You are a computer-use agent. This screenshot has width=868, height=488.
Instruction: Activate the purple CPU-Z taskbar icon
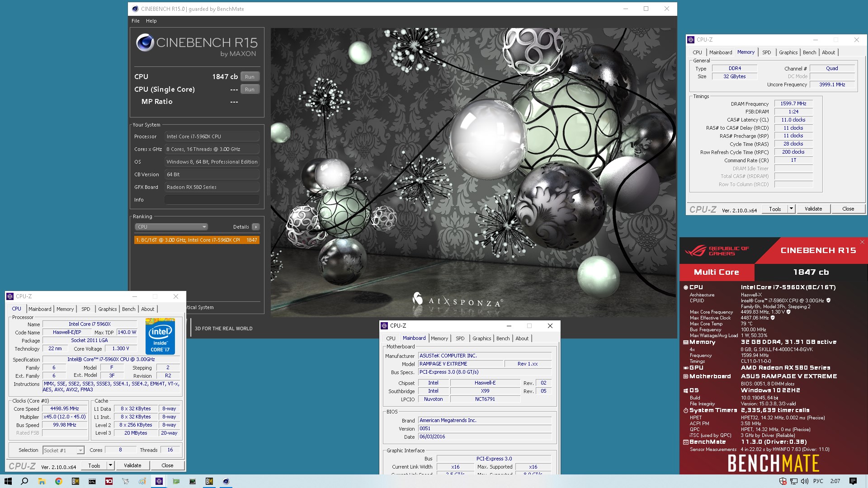pos(159,481)
